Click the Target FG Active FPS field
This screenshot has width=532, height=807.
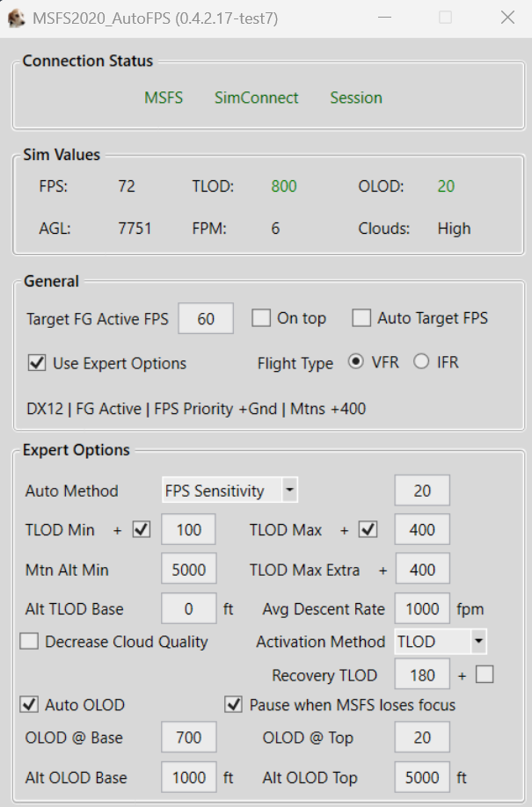tap(206, 318)
